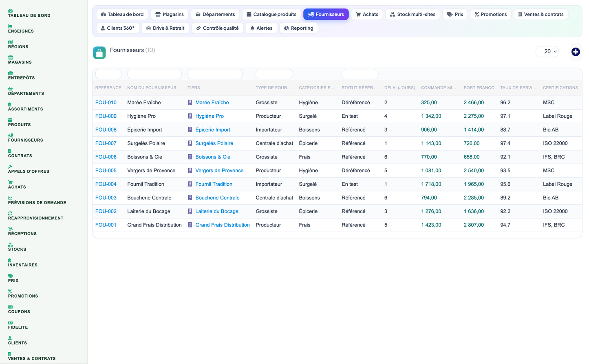Click 'Centrale d'achat' in the Surgelés Polaire row
This screenshot has height=364, width=589.
(274, 143)
